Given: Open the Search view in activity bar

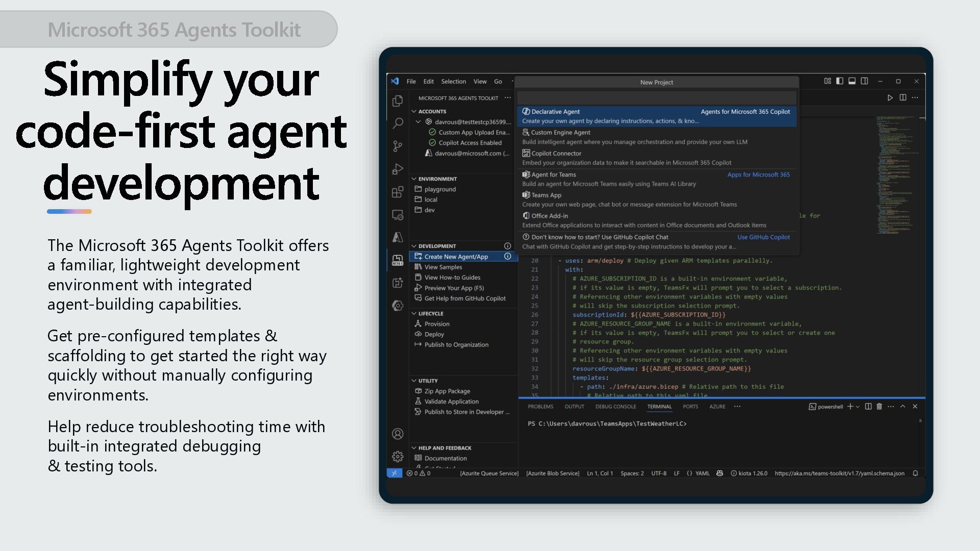Looking at the screenshot, I should pyautogui.click(x=398, y=123).
